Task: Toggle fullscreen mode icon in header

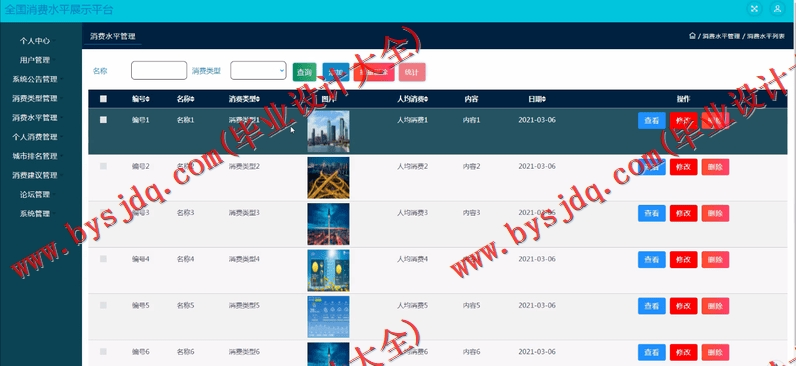Action: click(x=754, y=9)
